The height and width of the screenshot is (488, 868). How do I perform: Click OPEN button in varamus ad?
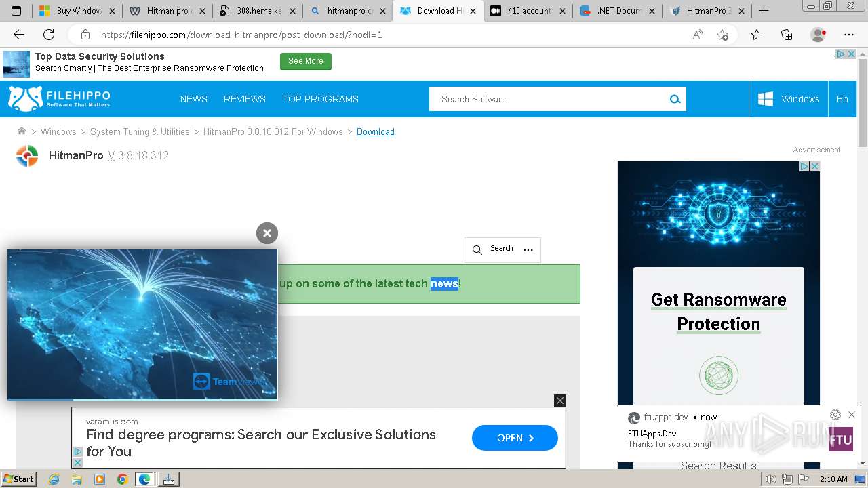click(x=515, y=438)
